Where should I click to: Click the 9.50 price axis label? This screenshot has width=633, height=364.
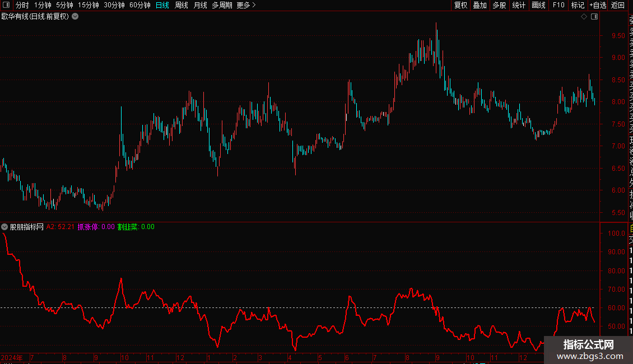point(618,35)
